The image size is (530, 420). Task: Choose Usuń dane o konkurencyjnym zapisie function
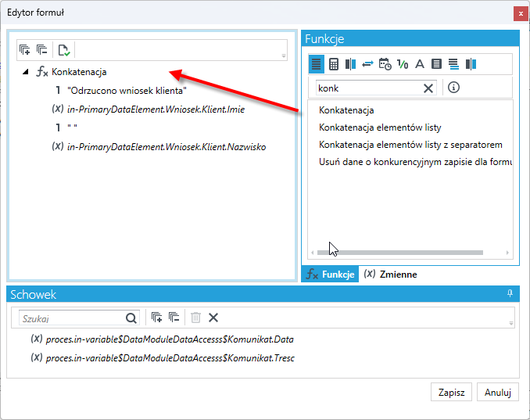coord(415,162)
